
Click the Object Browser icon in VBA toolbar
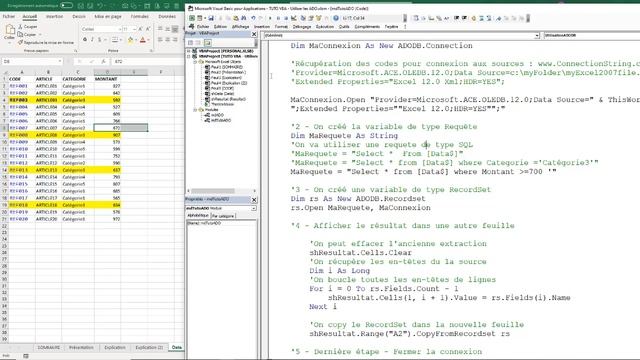coord(318,18)
